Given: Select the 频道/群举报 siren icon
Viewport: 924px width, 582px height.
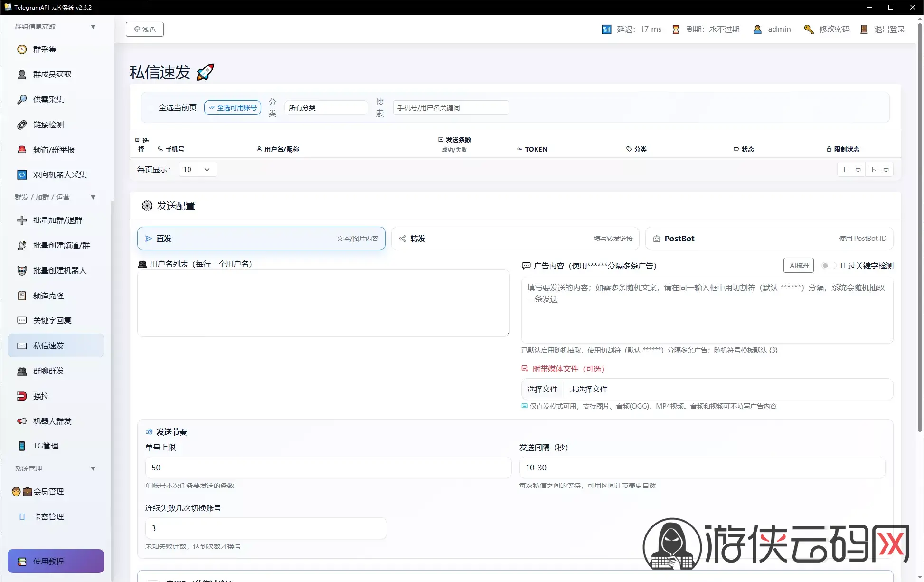Looking at the screenshot, I should [x=22, y=150].
